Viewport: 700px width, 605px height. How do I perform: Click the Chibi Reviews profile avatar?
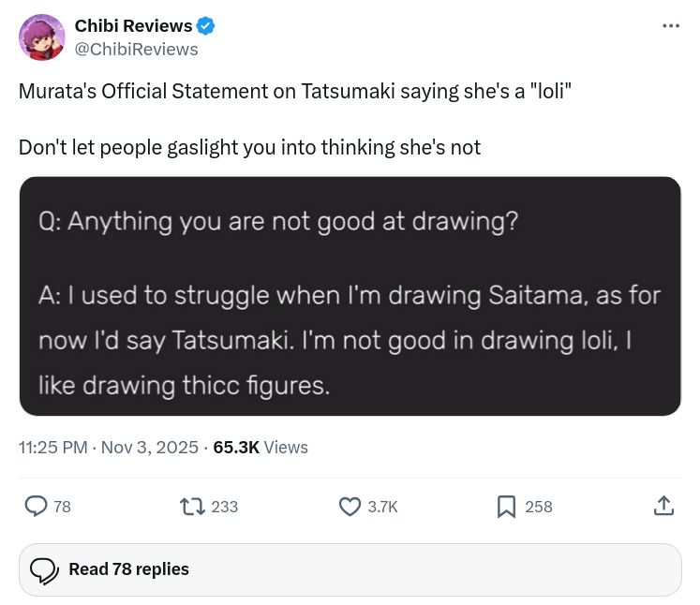coord(42,37)
